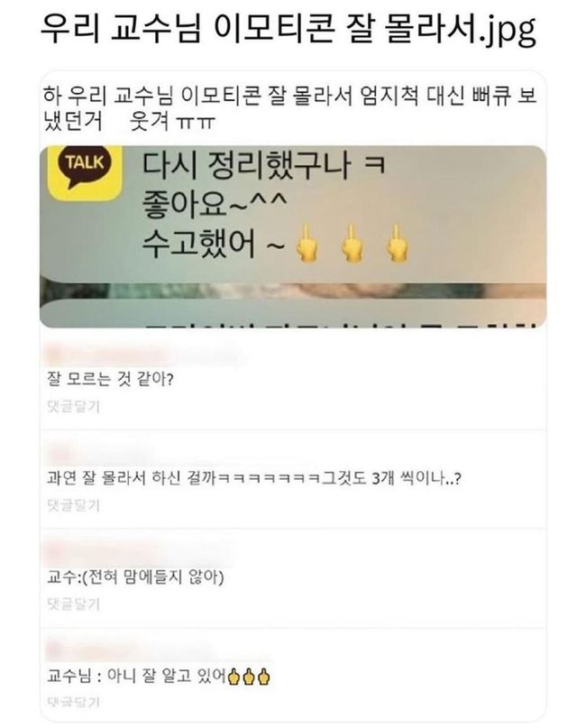Click the post text starting 하 우리 교수님
577x728 pixels.
point(290,108)
